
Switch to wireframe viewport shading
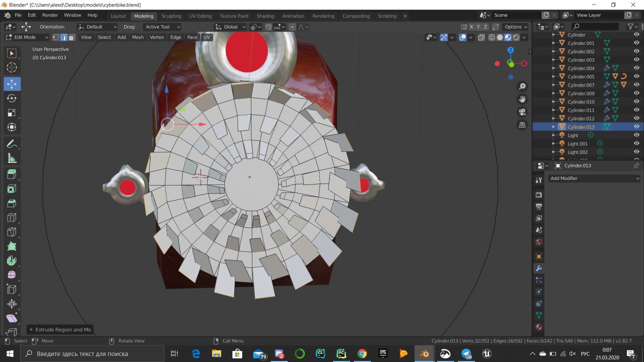click(492, 37)
